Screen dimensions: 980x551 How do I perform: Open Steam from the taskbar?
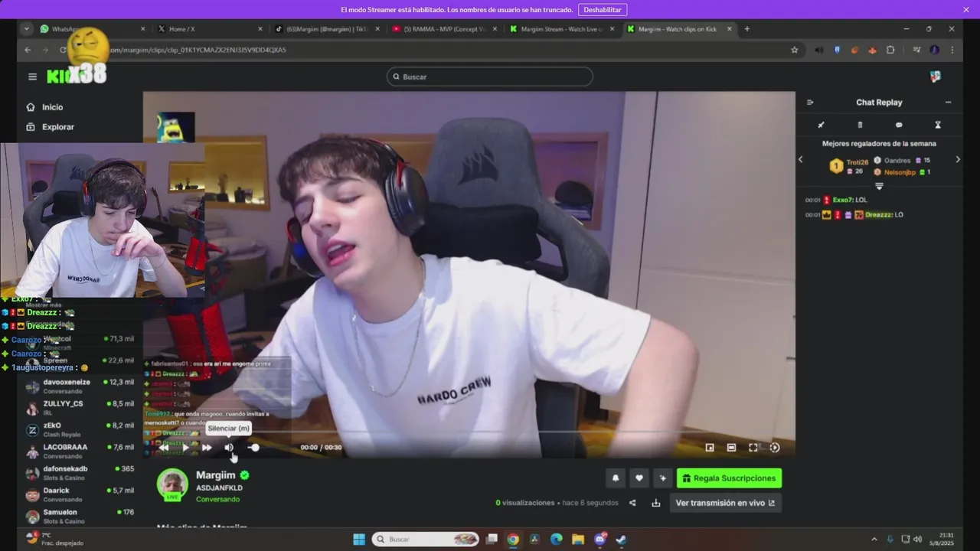click(x=622, y=540)
